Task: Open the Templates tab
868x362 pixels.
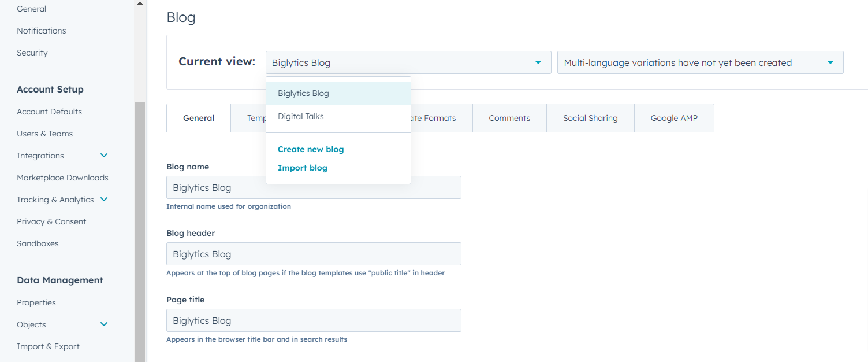Action: 249,118
